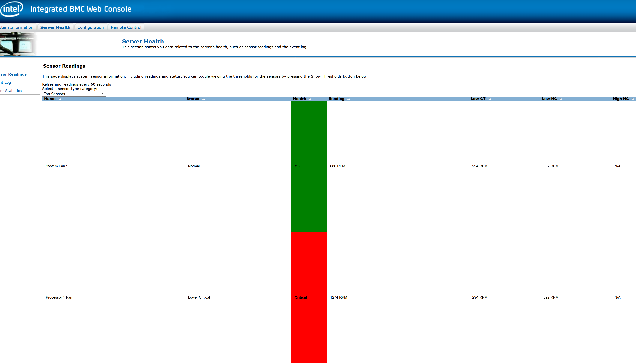
Task: Sort table by Health column arrow
Action: click(310, 99)
